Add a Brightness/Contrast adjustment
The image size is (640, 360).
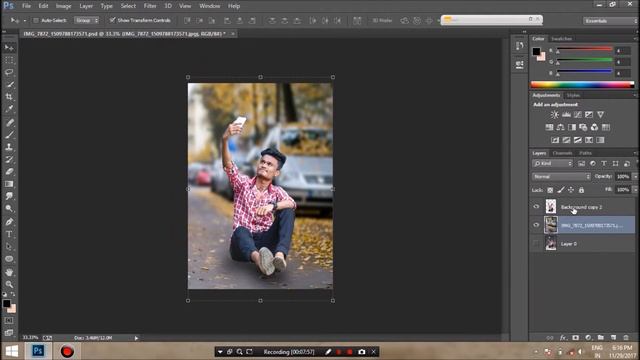[554, 115]
